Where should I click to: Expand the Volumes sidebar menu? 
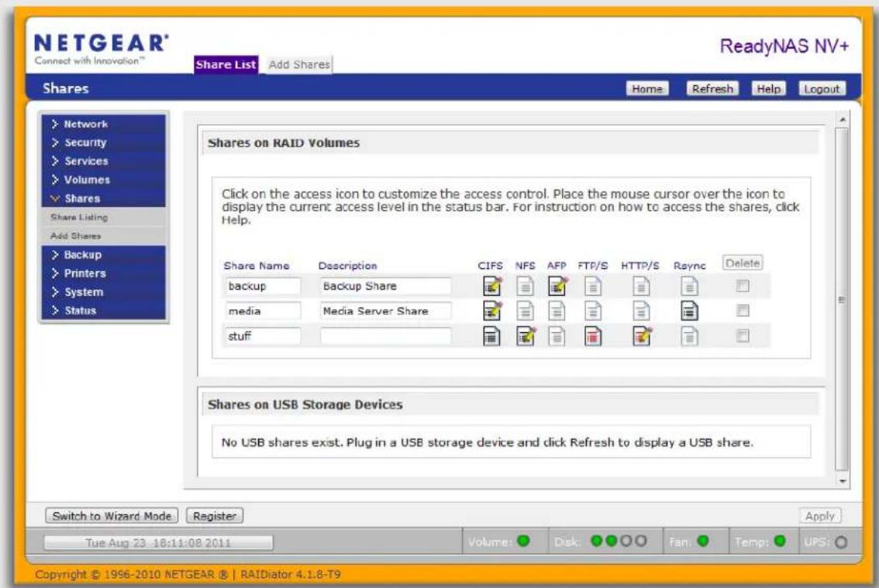[x=104, y=180]
